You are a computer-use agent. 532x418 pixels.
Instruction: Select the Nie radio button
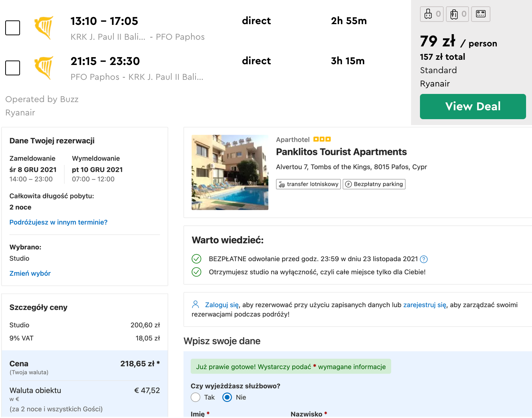(227, 398)
